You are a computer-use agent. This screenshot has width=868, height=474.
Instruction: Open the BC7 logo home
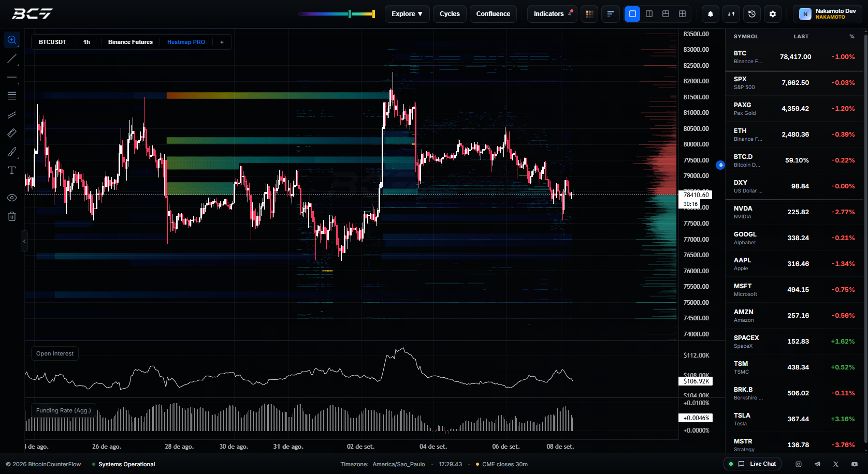pyautogui.click(x=32, y=13)
